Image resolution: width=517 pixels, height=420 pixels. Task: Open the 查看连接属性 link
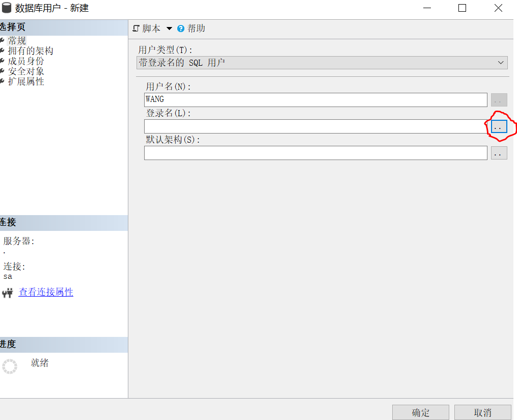tap(46, 292)
